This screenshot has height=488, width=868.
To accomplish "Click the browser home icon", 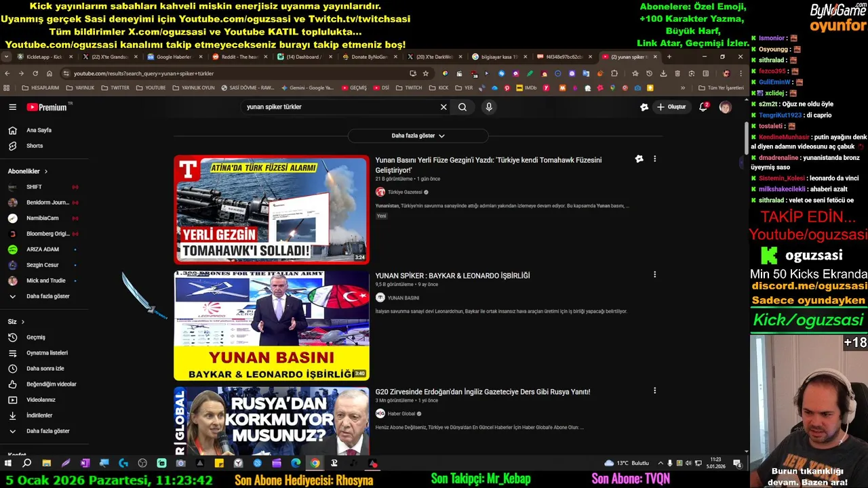I will click(x=50, y=73).
